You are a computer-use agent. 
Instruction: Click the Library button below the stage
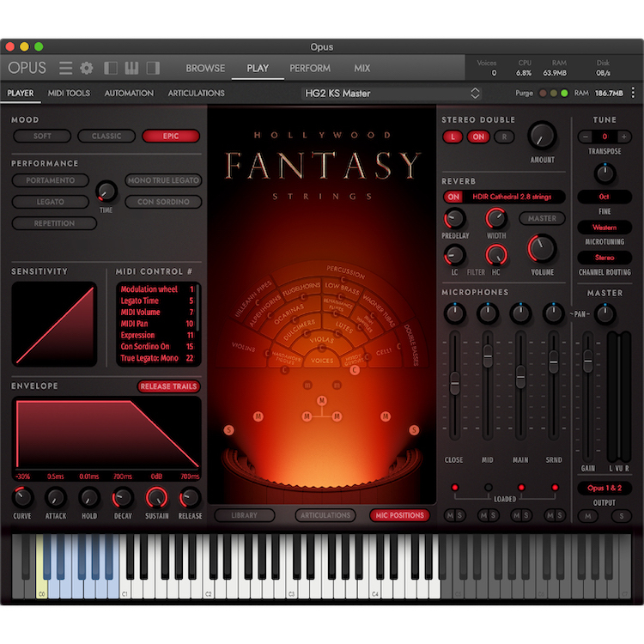[245, 515]
